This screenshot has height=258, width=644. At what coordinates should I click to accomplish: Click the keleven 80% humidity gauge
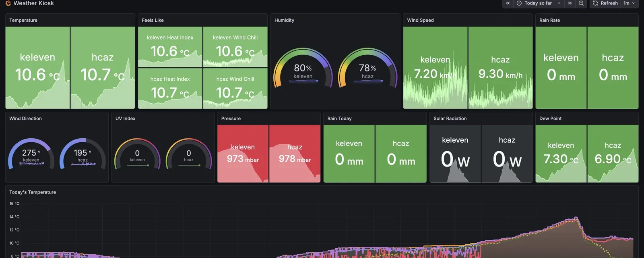303,68
